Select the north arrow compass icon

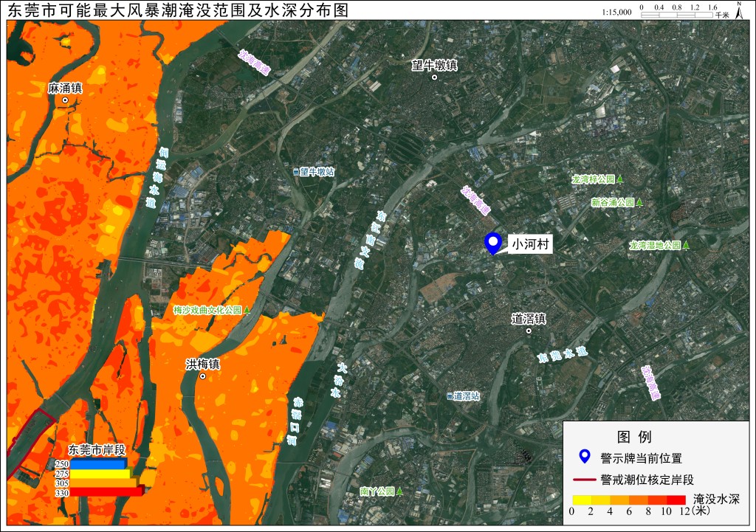click(x=738, y=10)
